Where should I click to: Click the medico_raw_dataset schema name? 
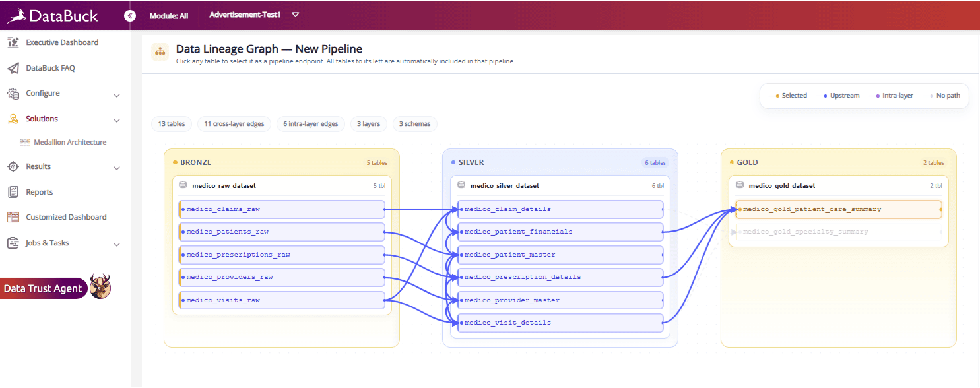point(224,186)
